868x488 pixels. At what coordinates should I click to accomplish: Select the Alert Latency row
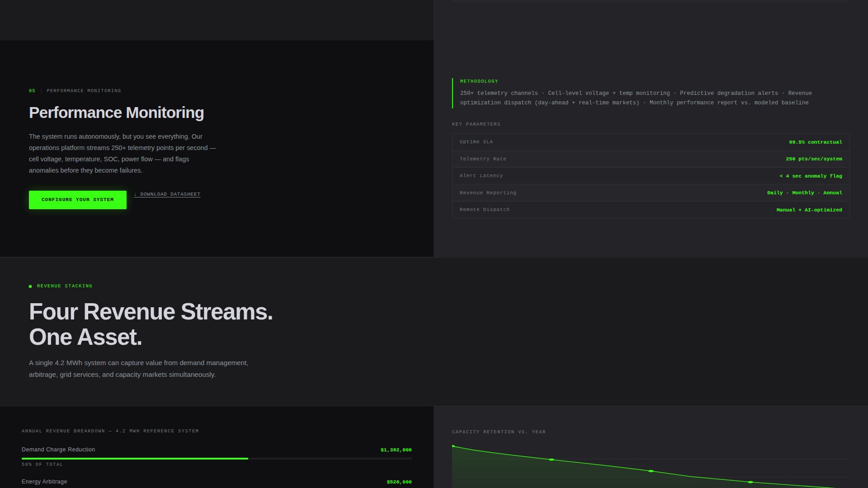click(651, 176)
